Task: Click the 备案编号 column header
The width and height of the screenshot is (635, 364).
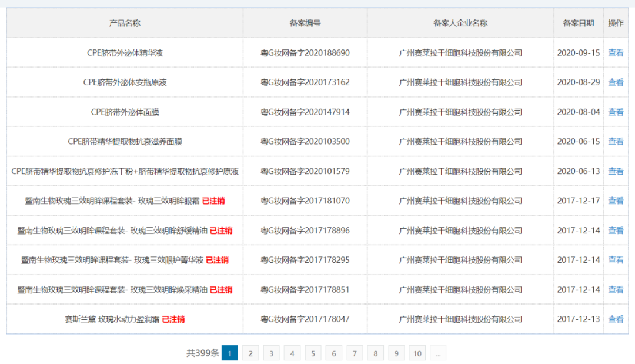Action: pos(305,23)
